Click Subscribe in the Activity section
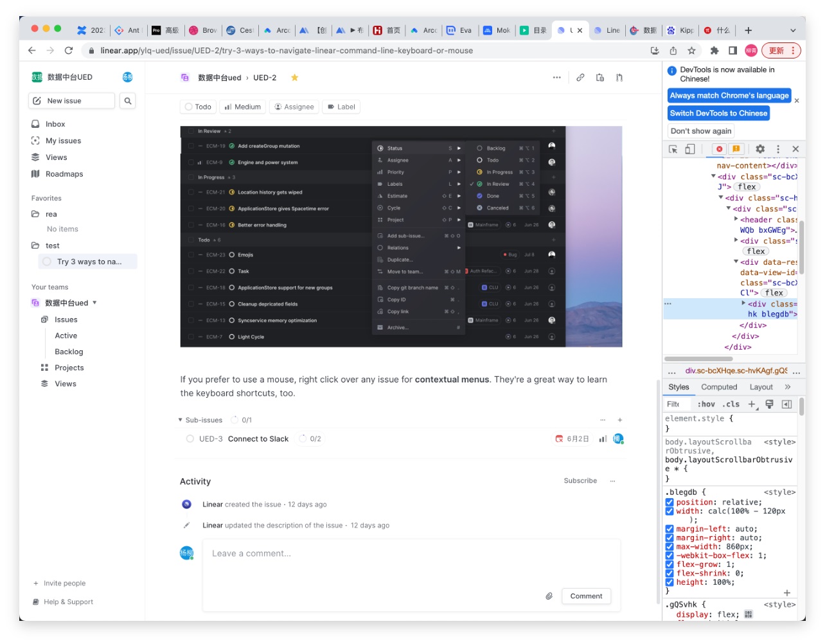The height and width of the screenshot is (644, 825). 580,481
